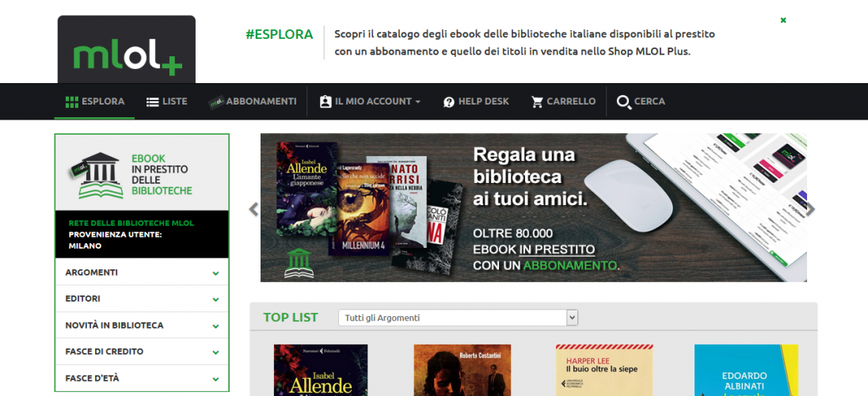
Task: Click the magnifying glass search icon
Action: point(624,102)
